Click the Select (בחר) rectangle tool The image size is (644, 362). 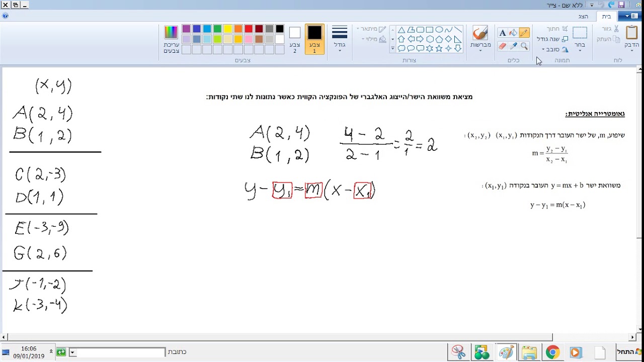click(x=580, y=33)
